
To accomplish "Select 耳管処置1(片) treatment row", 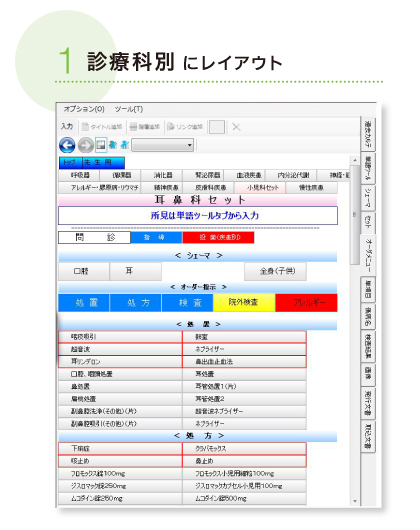I will click(244, 387).
